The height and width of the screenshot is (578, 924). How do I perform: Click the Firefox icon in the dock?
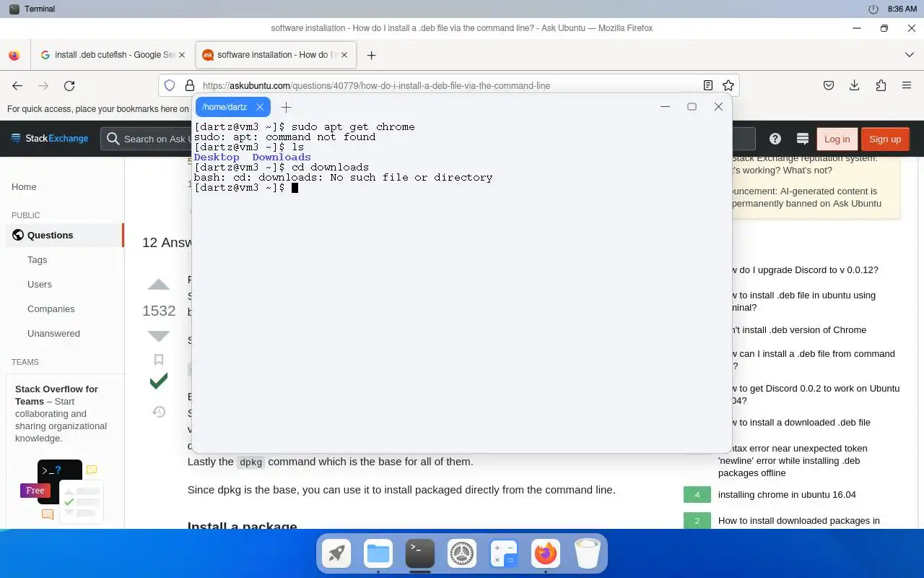(x=546, y=554)
